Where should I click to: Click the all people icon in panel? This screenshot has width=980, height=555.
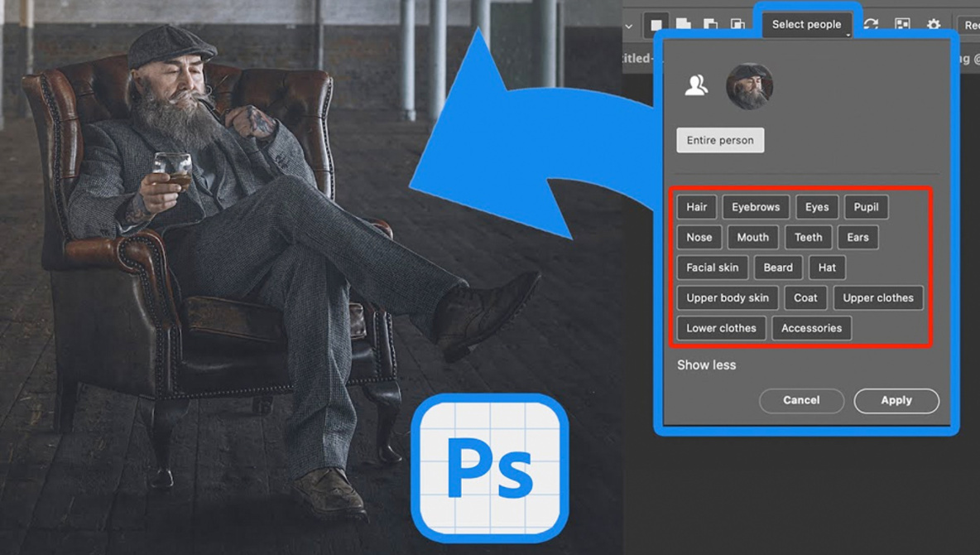point(695,85)
